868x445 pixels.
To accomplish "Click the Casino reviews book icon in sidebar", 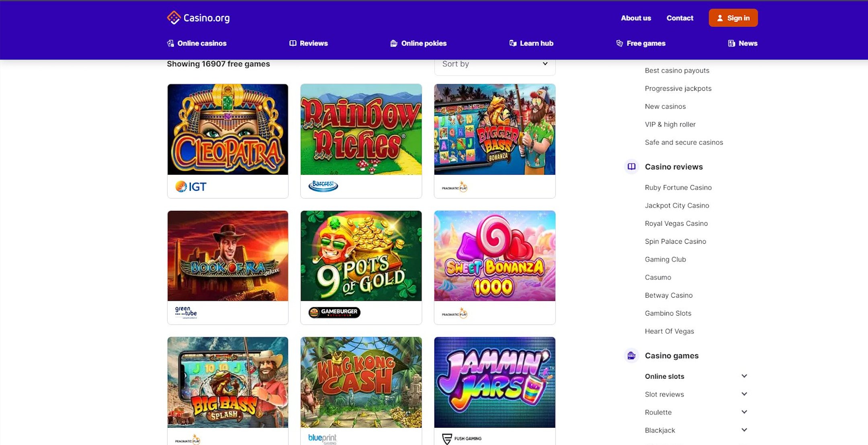I will pos(631,166).
